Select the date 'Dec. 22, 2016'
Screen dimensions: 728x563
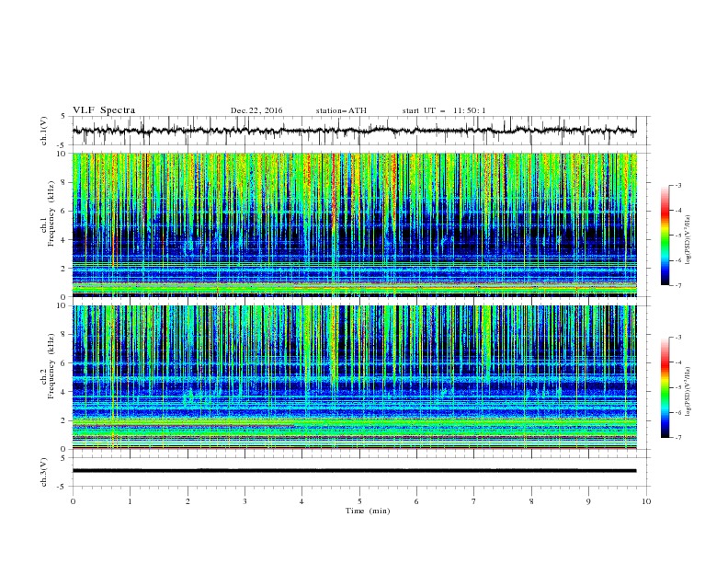tap(256, 110)
